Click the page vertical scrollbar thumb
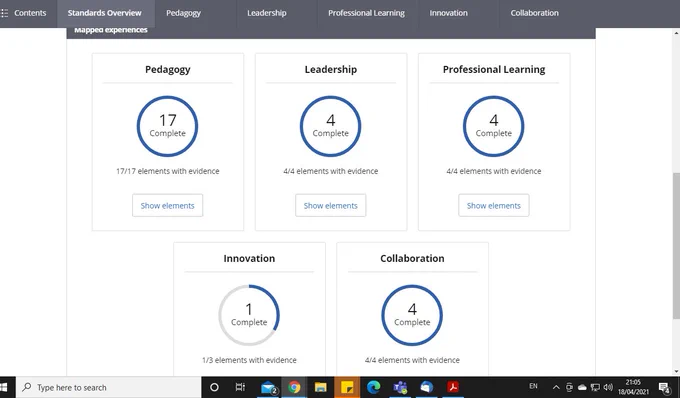Viewport: 680px width, 398px height. click(x=676, y=246)
